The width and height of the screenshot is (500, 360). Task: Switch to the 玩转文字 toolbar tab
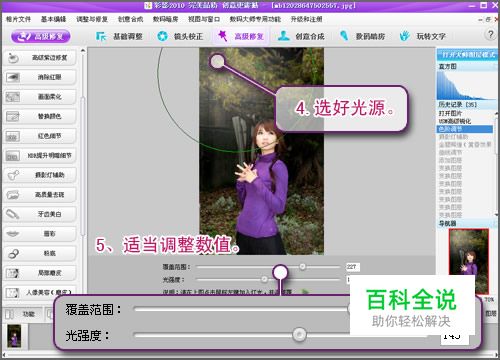pyautogui.click(x=423, y=36)
